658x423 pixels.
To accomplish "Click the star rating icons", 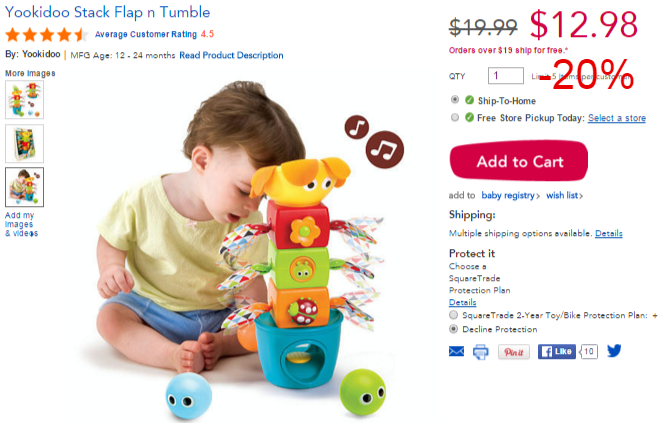I will [46, 34].
